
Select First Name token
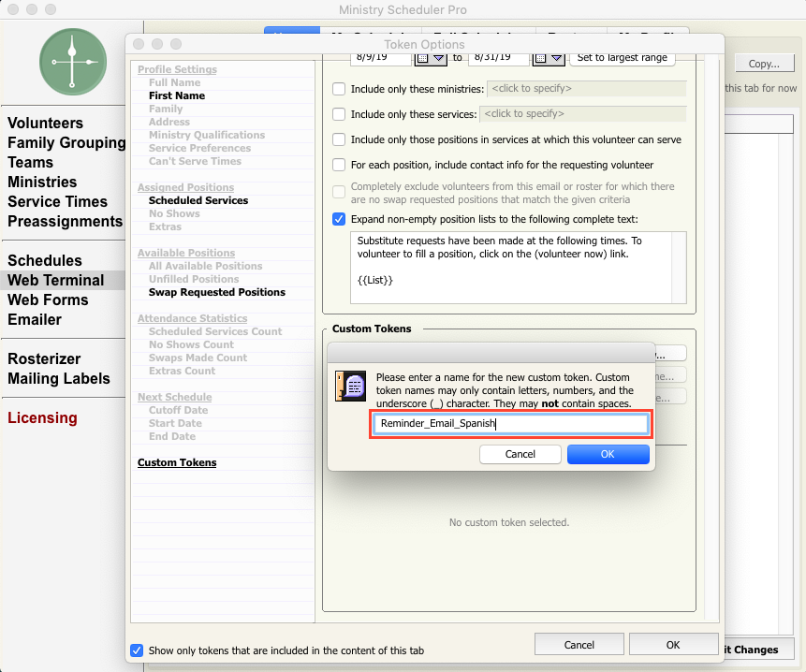pyautogui.click(x=177, y=95)
